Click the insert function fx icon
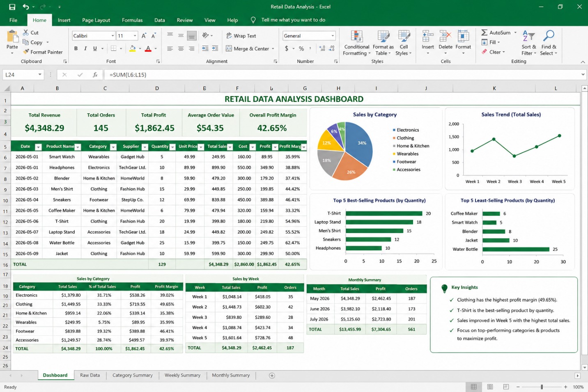 pyautogui.click(x=95, y=75)
